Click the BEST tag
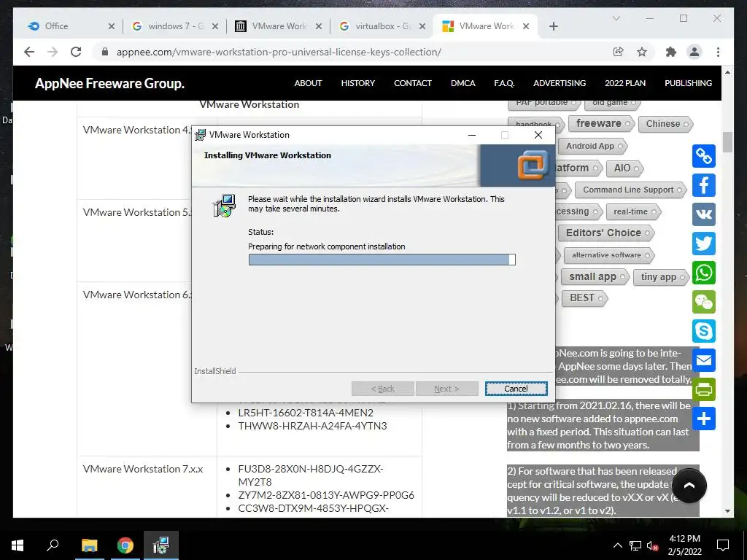This screenshot has width=747, height=560. point(584,298)
